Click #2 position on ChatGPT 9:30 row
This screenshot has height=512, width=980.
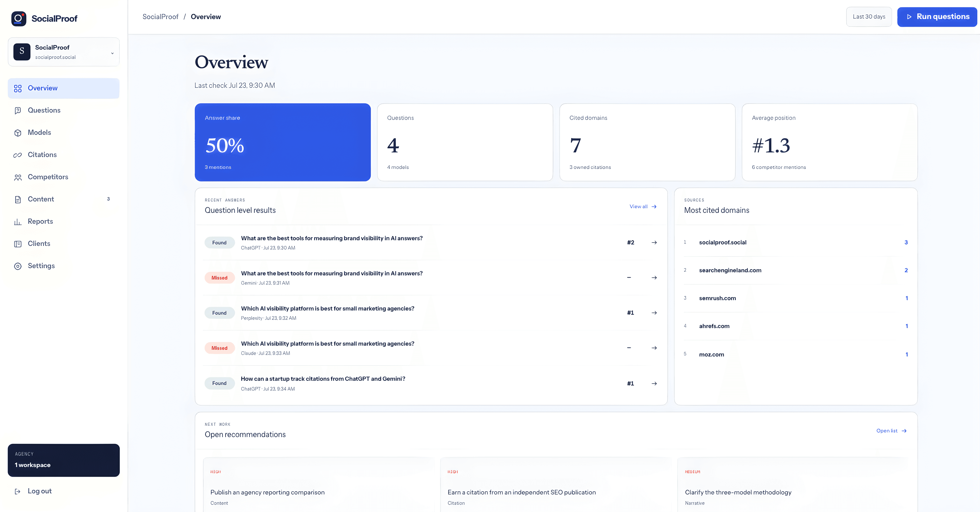click(x=630, y=243)
